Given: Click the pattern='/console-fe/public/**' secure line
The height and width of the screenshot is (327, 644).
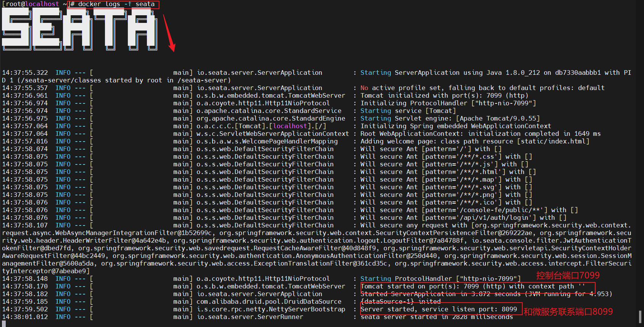Looking at the screenshot, I should (469, 210).
